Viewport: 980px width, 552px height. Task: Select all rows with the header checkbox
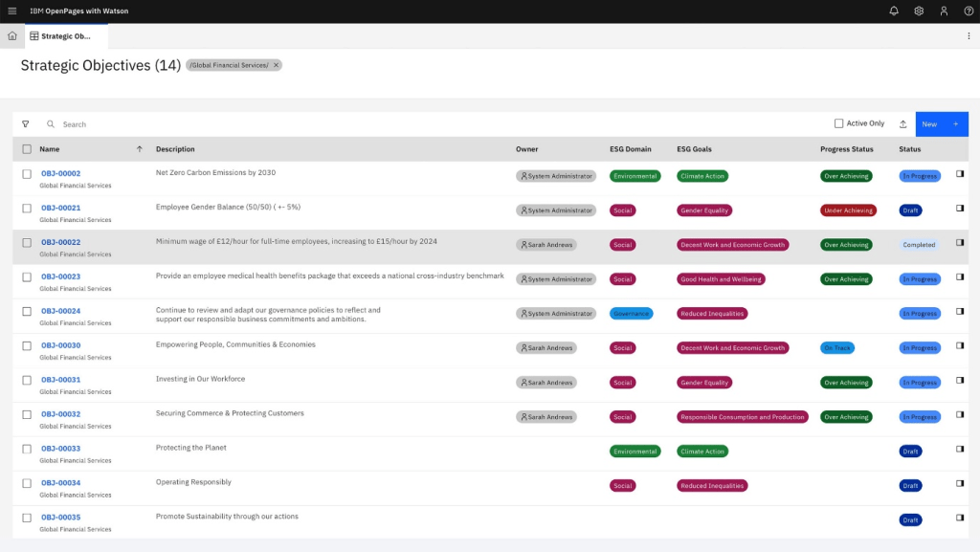tap(26, 149)
